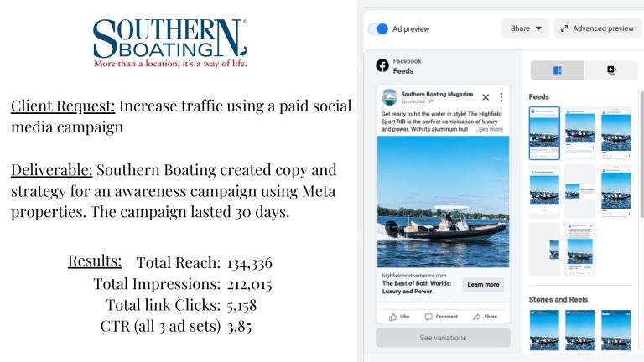
Task: Click the Learn more button
Action: [483, 284]
